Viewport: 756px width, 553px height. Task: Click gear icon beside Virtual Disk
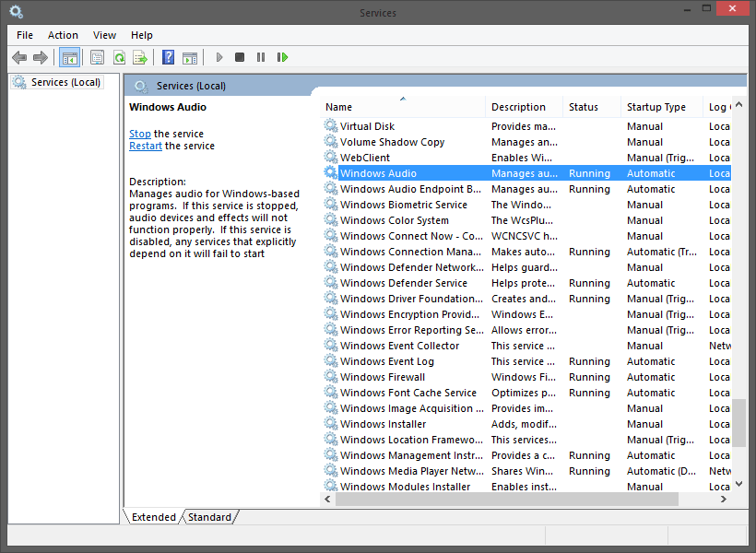[330, 126]
